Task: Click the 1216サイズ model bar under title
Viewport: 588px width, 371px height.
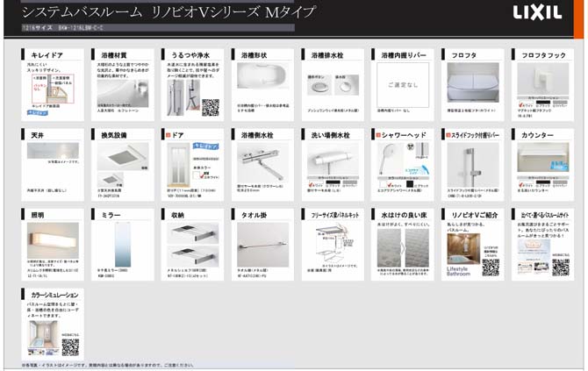Action: pyautogui.click(x=158, y=28)
